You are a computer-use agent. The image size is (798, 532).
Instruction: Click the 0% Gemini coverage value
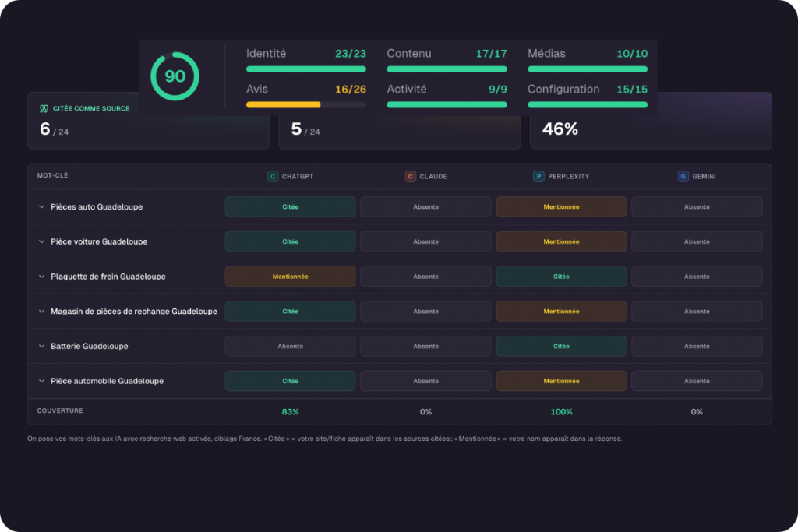point(697,412)
